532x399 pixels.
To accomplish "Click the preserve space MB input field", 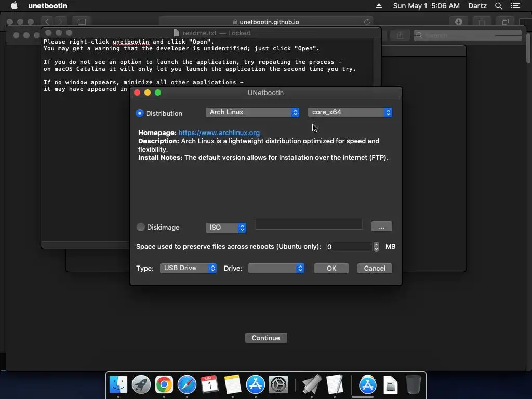I will pyautogui.click(x=349, y=247).
